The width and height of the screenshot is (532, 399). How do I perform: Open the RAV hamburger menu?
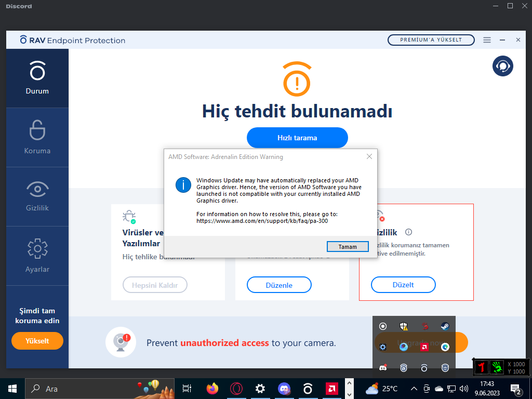pos(487,40)
